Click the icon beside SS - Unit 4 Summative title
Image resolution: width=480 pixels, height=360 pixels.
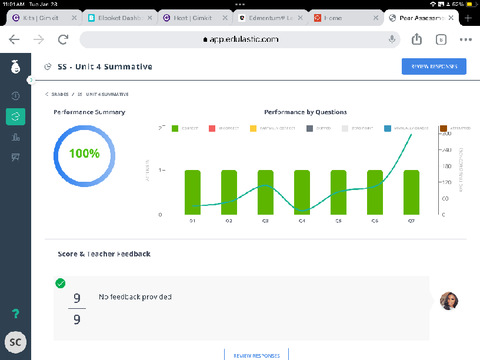click(48, 67)
